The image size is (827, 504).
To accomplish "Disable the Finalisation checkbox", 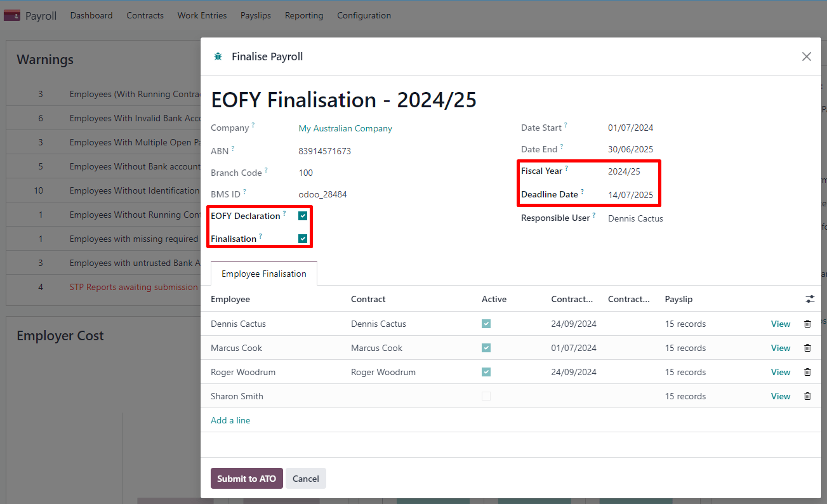I will point(303,239).
